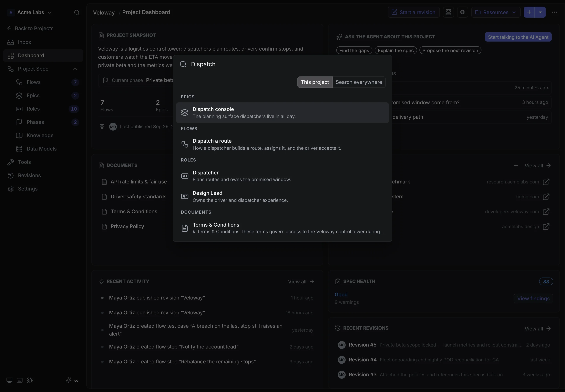Open Tools in the sidebar
This screenshot has width=565, height=392.
tap(43, 162)
